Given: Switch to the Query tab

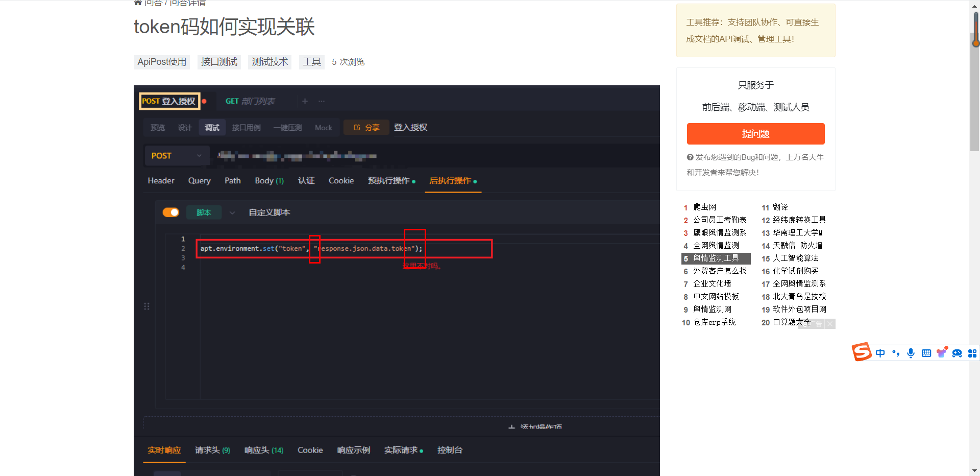Looking at the screenshot, I should tap(199, 181).
